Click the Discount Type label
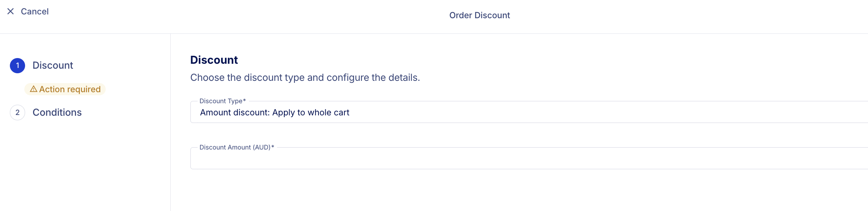The image size is (868, 211). click(223, 101)
